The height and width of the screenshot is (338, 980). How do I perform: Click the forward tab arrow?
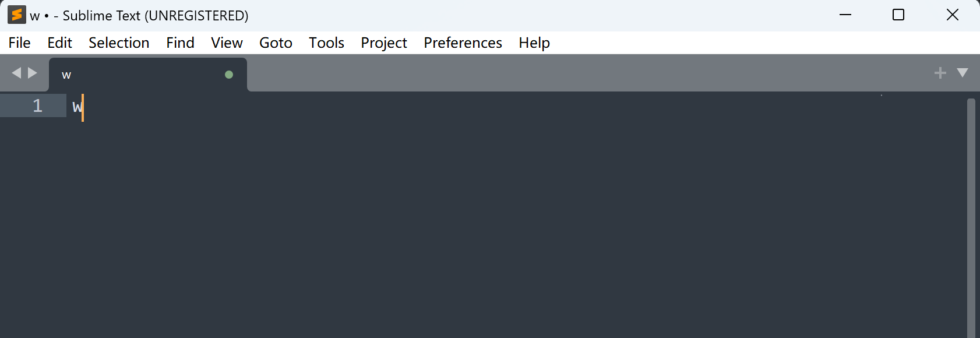tap(31, 73)
